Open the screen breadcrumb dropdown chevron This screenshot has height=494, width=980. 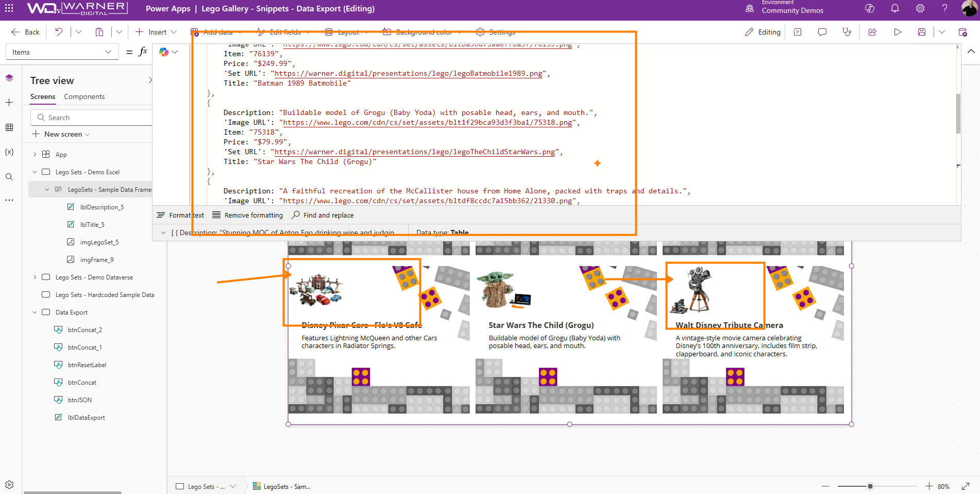(x=233, y=486)
